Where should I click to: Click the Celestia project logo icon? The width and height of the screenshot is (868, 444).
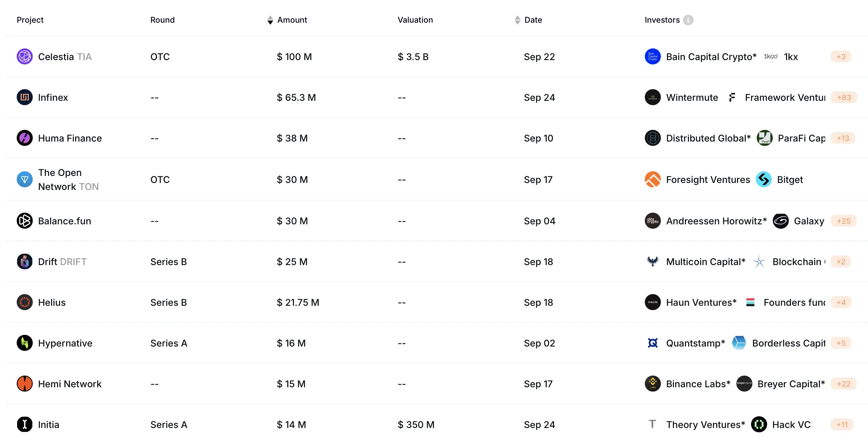pos(25,56)
